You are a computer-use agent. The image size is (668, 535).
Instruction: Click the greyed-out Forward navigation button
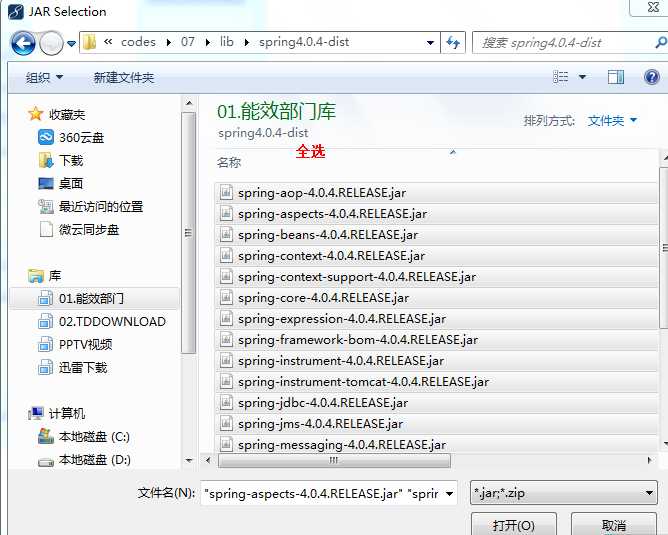click(51, 43)
